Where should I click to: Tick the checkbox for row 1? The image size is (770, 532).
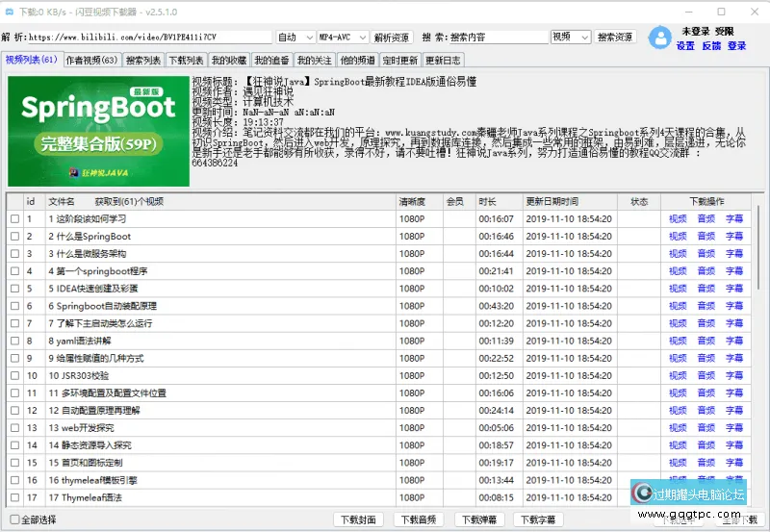[x=15, y=219]
